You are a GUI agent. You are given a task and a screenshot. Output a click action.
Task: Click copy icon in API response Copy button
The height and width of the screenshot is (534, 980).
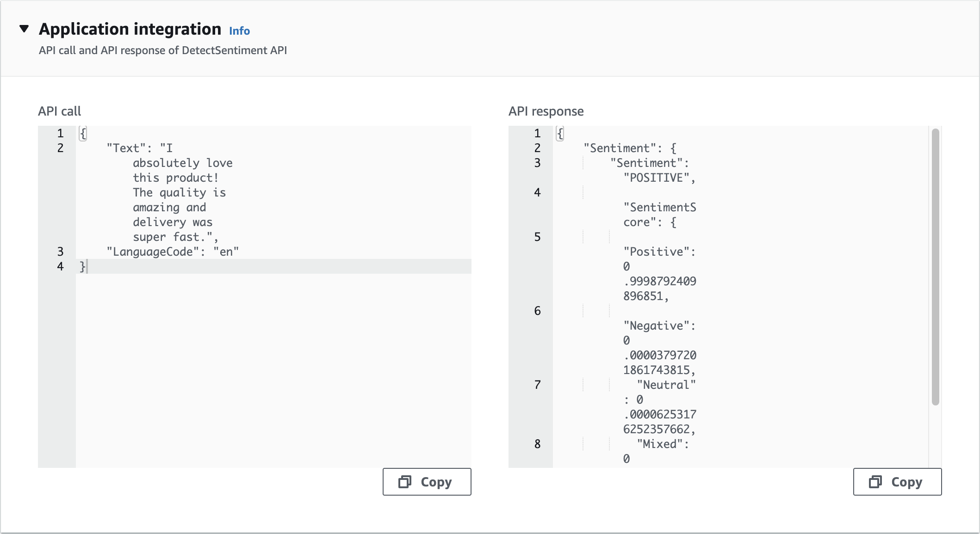coord(875,482)
